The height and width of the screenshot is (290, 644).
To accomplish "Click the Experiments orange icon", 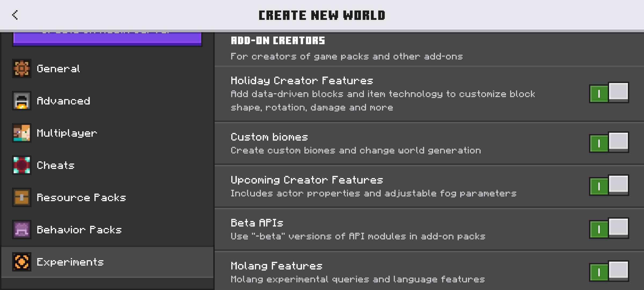I will pyautogui.click(x=22, y=262).
